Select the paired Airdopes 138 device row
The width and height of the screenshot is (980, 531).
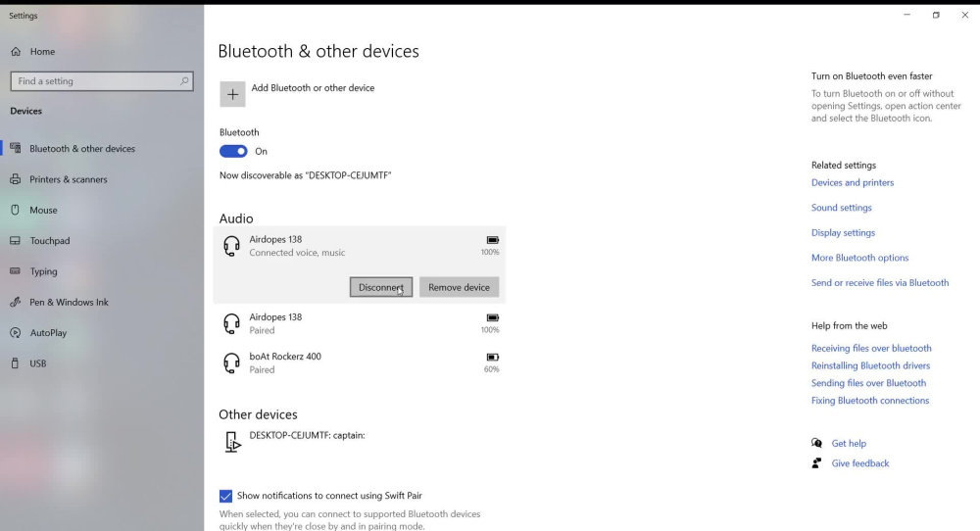coord(360,323)
